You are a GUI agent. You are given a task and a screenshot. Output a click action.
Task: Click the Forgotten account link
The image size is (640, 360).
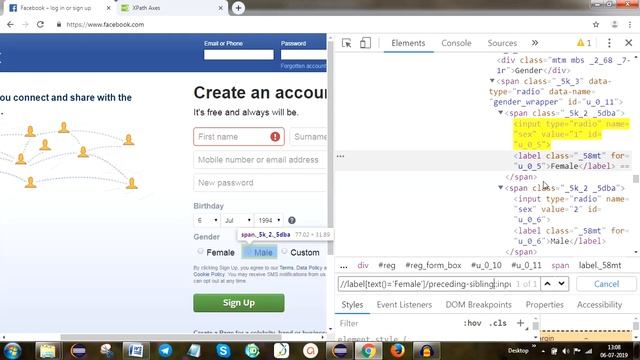[303, 66]
